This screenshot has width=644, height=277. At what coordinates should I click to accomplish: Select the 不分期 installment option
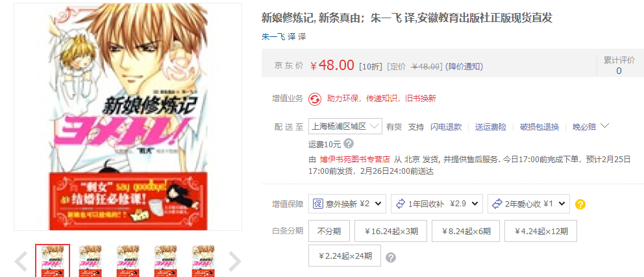click(x=329, y=231)
